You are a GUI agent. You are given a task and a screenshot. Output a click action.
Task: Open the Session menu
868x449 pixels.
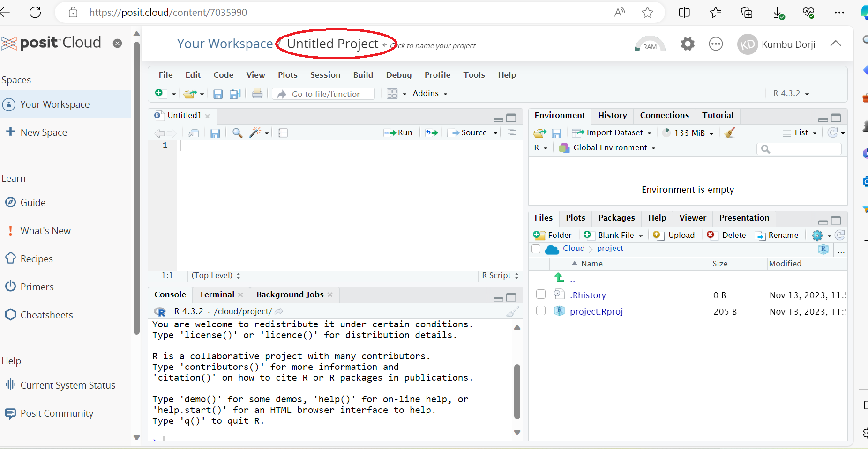(x=325, y=75)
